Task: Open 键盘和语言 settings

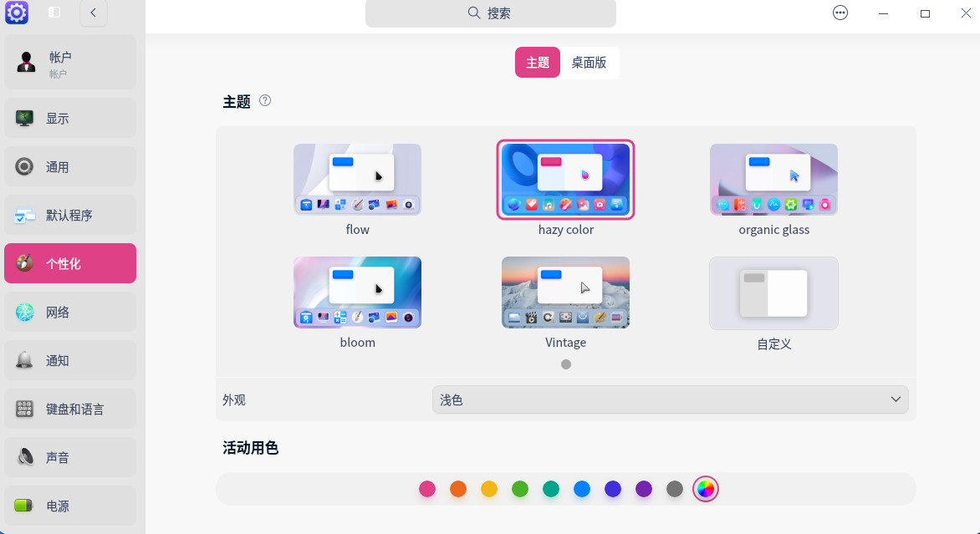Action: click(x=69, y=409)
